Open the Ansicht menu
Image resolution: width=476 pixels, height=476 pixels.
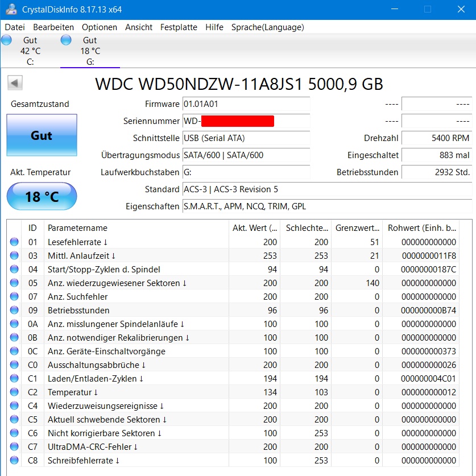coord(139,27)
